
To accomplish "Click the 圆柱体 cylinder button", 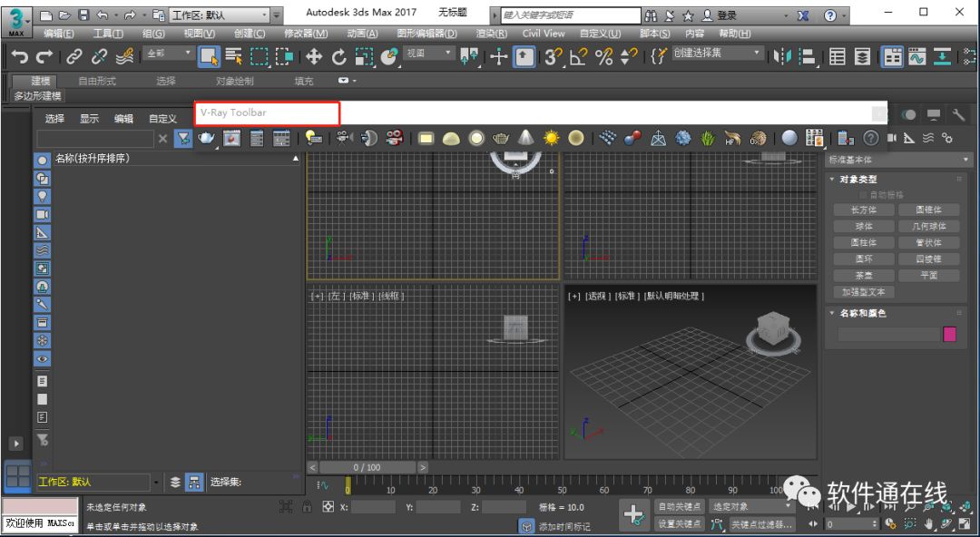I will coord(864,242).
